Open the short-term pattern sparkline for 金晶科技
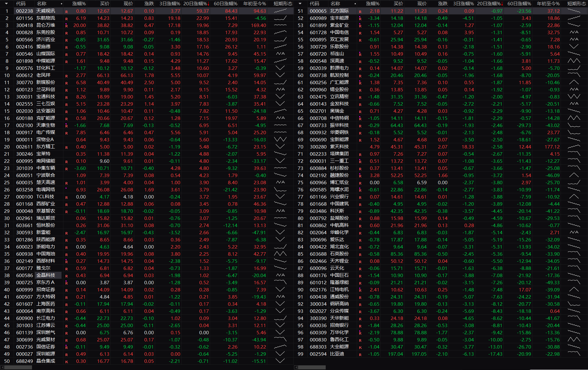The image size is (588, 370). tap(280, 275)
